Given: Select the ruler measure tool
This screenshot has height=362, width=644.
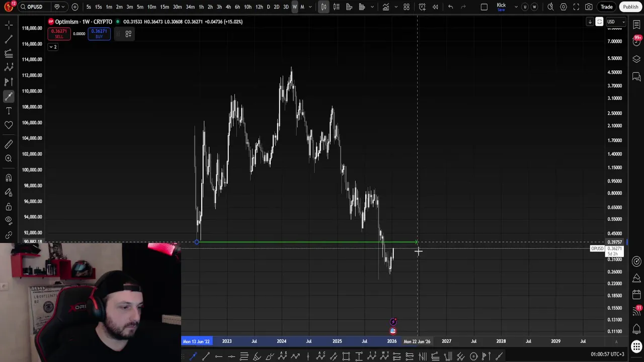Looking at the screenshot, I should (9, 144).
